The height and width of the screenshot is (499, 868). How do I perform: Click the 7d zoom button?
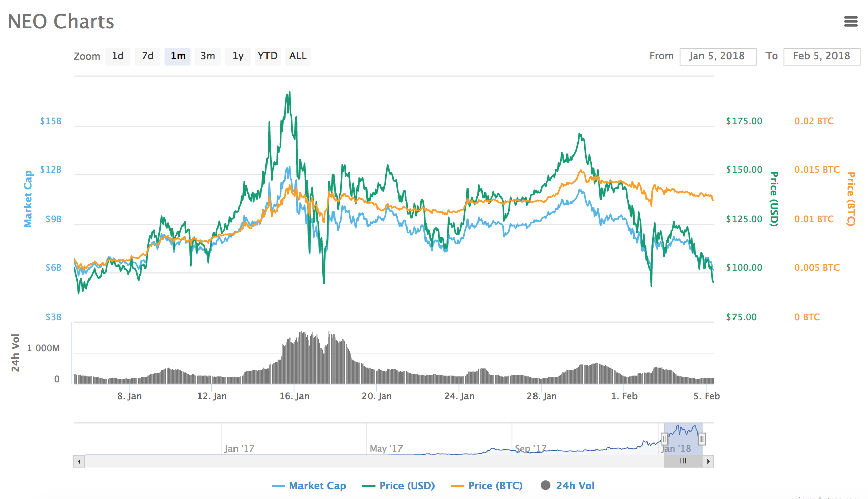tap(147, 56)
